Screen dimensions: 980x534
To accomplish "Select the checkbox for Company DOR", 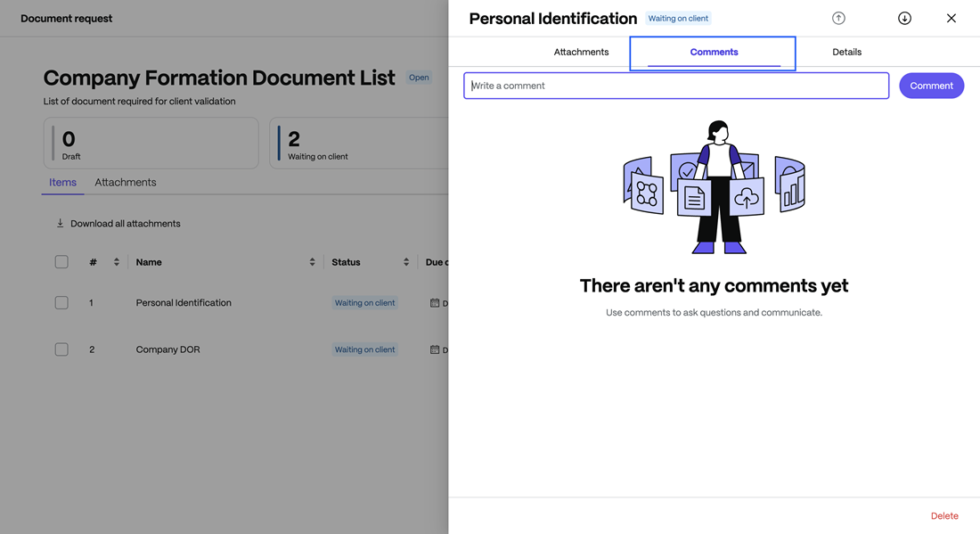I will click(61, 349).
